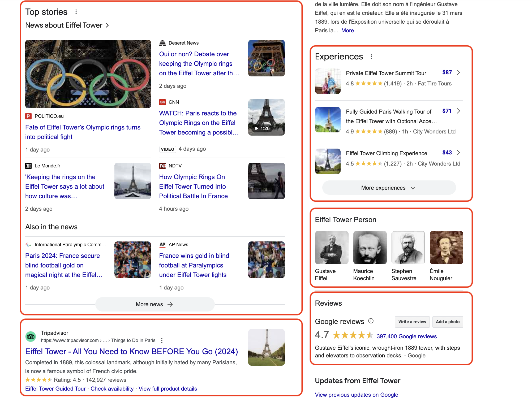The width and height of the screenshot is (532, 398).
Task: Expand More experiences dropdown
Action: pos(389,188)
